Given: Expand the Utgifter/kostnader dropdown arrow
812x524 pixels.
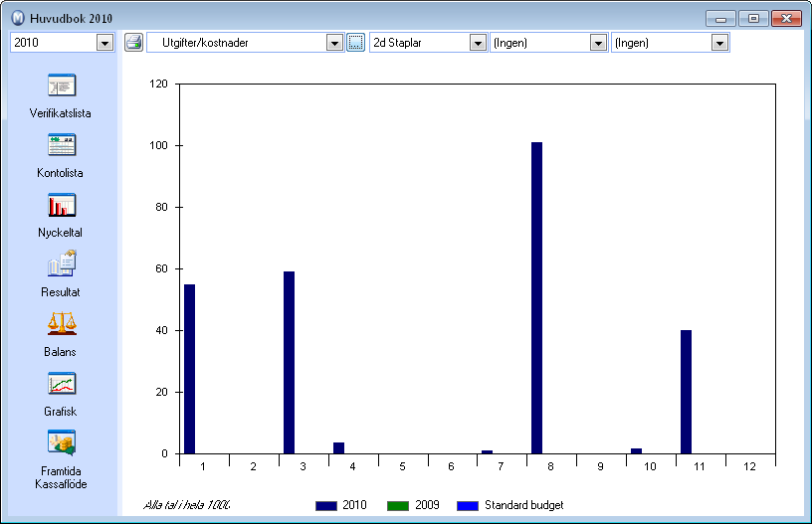Looking at the screenshot, I should coord(334,43).
